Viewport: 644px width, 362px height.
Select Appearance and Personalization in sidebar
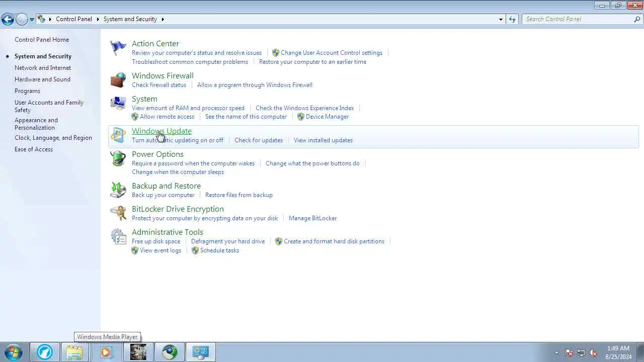36,124
